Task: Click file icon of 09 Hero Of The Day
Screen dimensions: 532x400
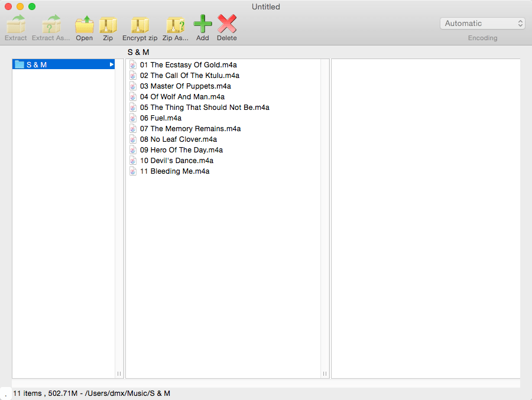Action: pos(133,150)
